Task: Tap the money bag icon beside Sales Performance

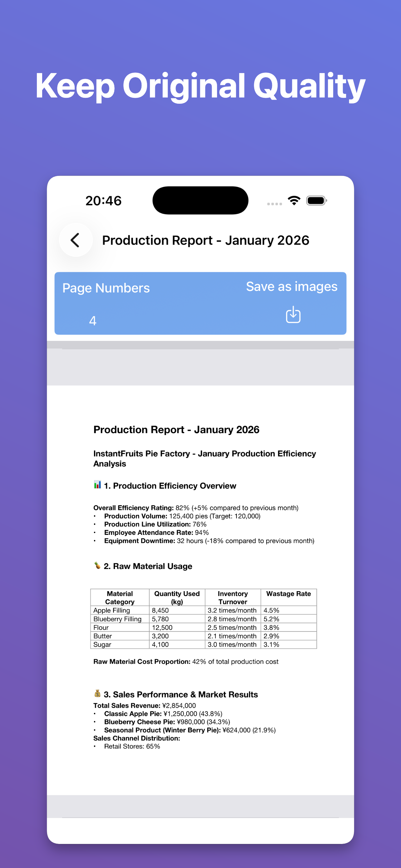Action: tap(97, 693)
